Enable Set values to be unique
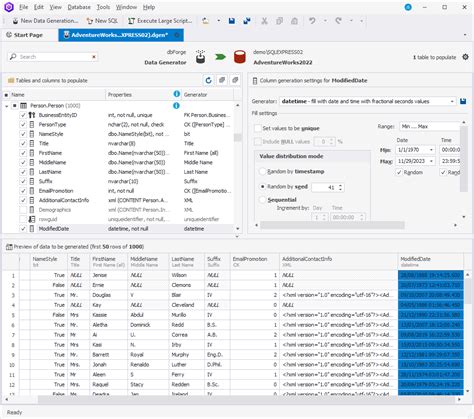 [258, 128]
